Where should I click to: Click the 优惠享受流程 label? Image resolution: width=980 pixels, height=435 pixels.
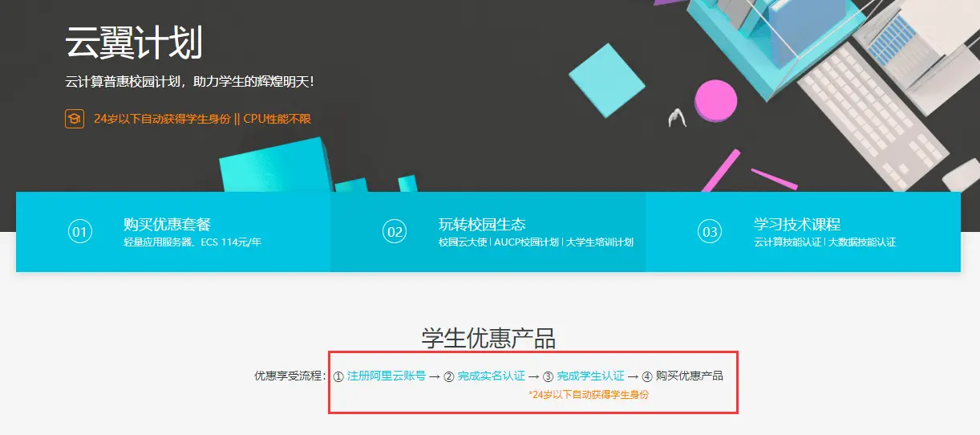(x=290, y=376)
